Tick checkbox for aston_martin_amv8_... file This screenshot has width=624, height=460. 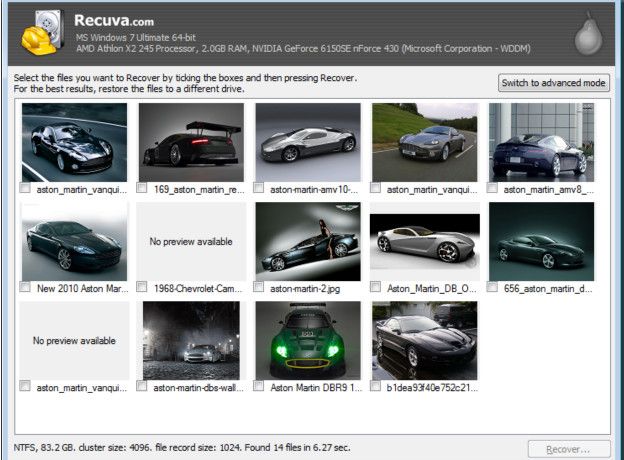click(x=492, y=187)
